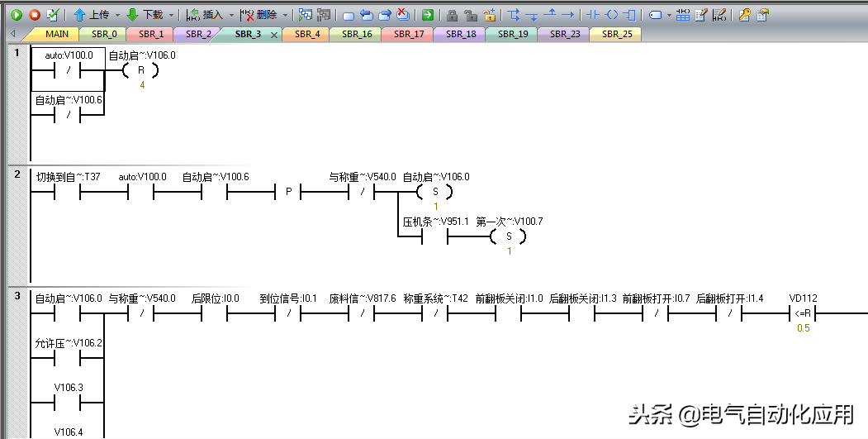The height and width of the screenshot is (439, 868).
Task: Toggle network comments icon
Action: [719, 15]
